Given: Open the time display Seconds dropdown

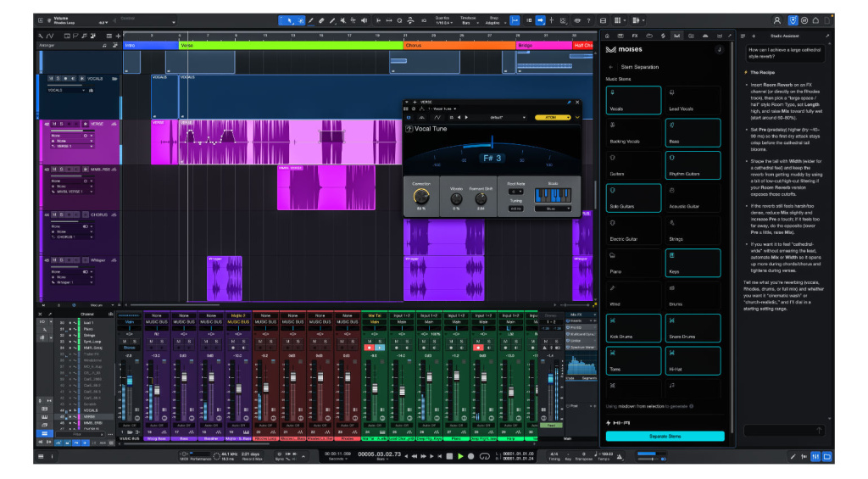Looking at the screenshot, I should coord(337,459).
